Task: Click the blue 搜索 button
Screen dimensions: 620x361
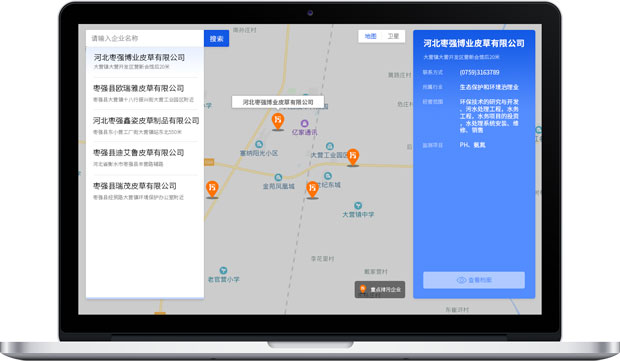Action: [216, 39]
